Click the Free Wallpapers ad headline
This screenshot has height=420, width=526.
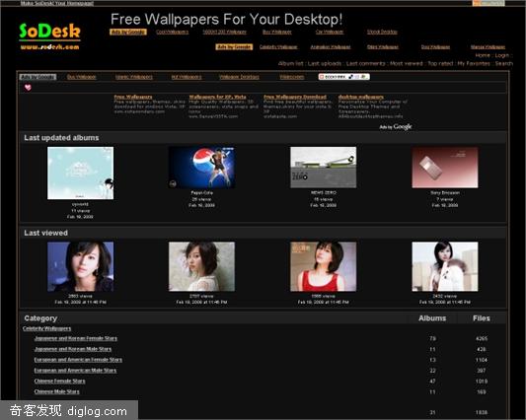133,97
